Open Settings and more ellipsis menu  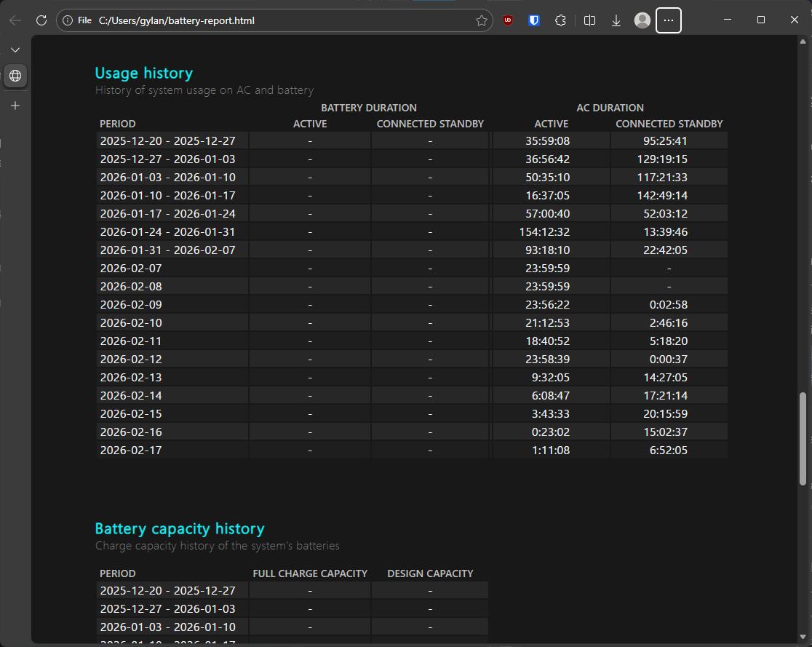click(669, 20)
